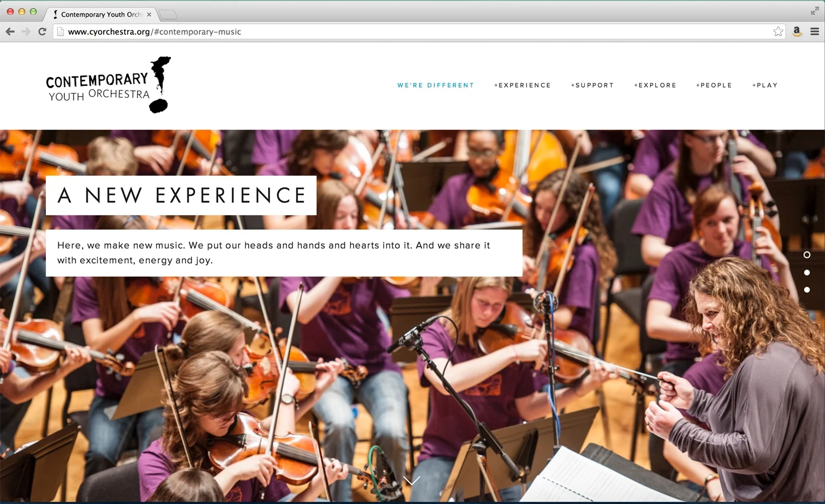Open the Chrome hamburger menu

pos(815,31)
